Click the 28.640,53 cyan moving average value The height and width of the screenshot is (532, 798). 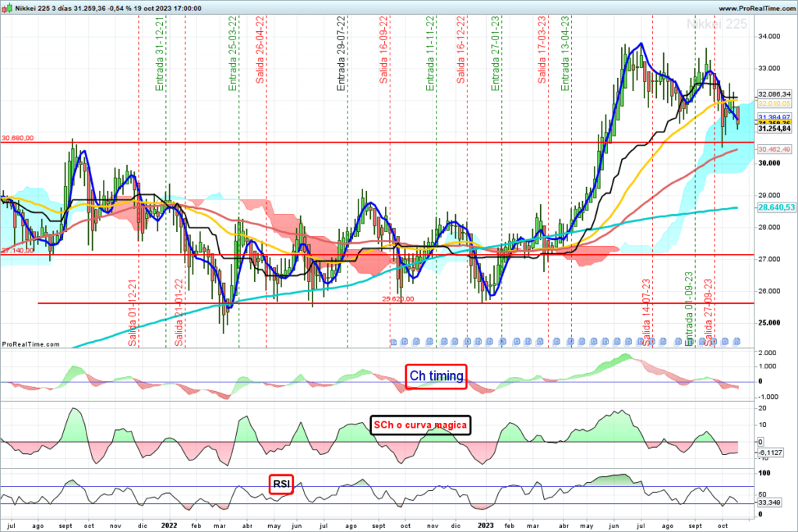pyautogui.click(x=774, y=207)
